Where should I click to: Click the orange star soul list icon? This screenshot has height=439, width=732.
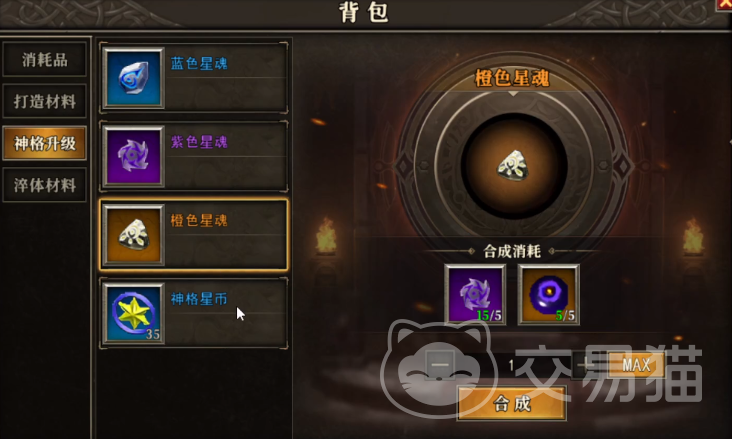click(134, 235)
